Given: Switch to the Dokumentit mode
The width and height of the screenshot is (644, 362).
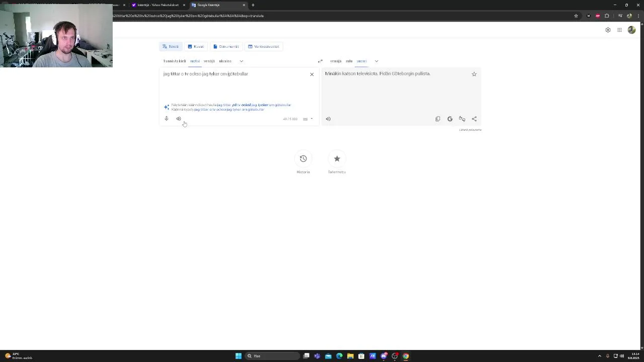Looking at the screenshot, I should (226, 47).
